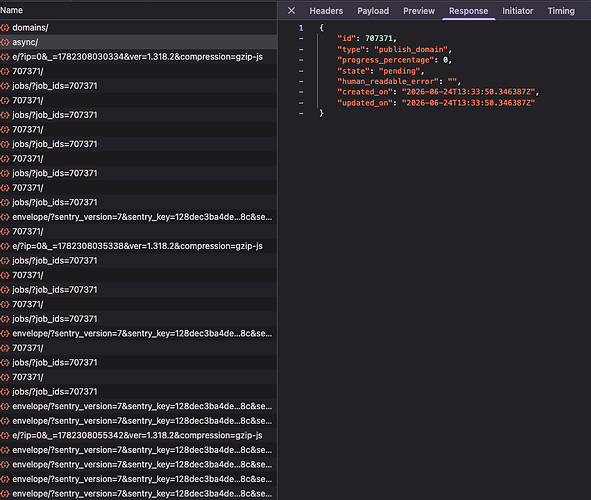The image size is (591, 500).
Task: Open the Initiator tab
Action: click(x=518, y=11)
